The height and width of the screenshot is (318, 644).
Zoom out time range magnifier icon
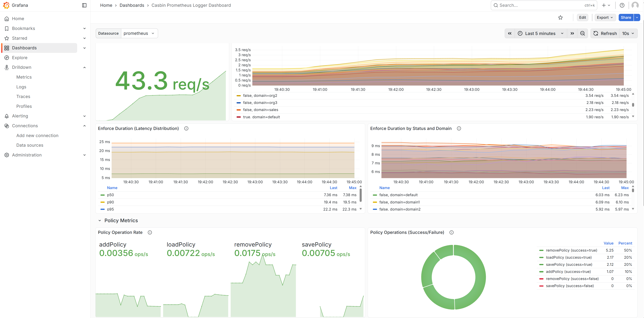pyautogui.click(x=583, y=33)
